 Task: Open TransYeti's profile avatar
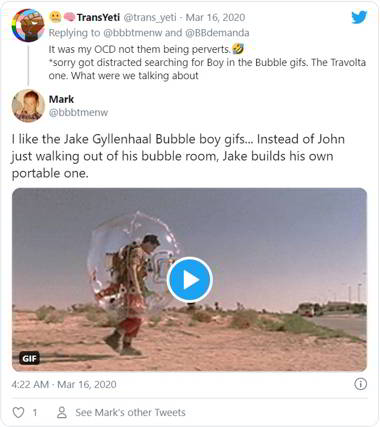click(28, 25)
